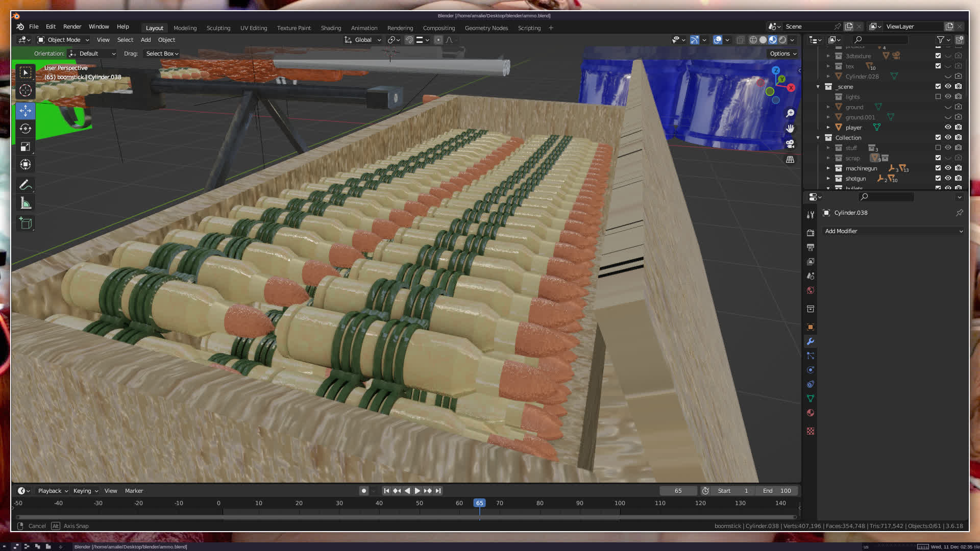980x551 pixels.
Task: Switch to the Shading workspace tab
Action: (x=331, y=28)
